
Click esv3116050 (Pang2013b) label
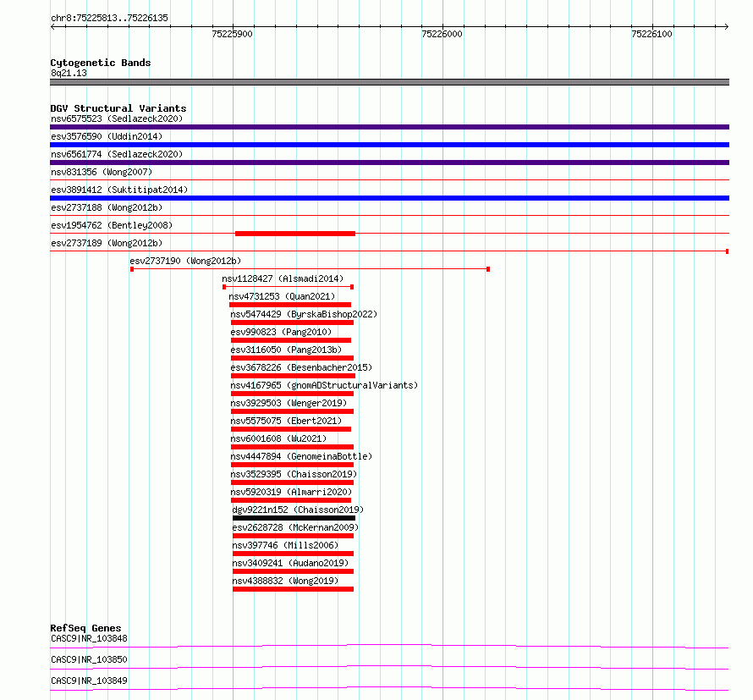pos(286,350)
